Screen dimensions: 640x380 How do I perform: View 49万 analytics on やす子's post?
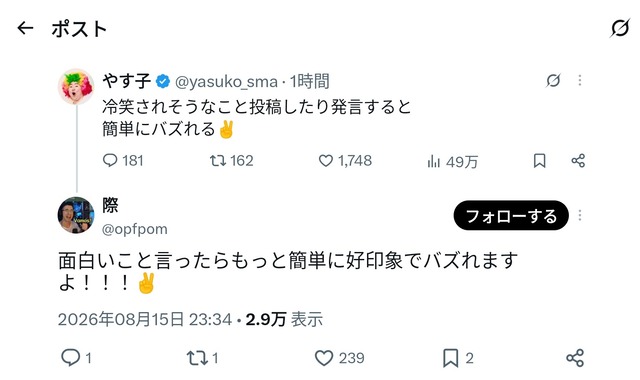pos(452,162)
